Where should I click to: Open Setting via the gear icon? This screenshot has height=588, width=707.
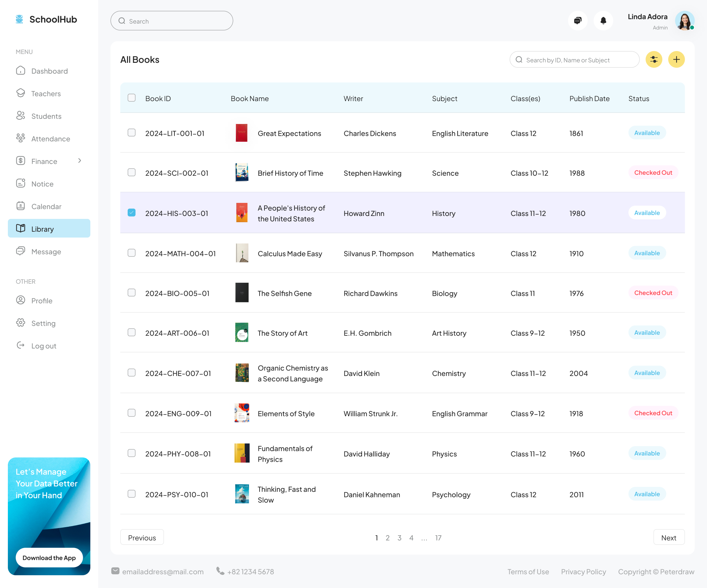pos(21,323)
